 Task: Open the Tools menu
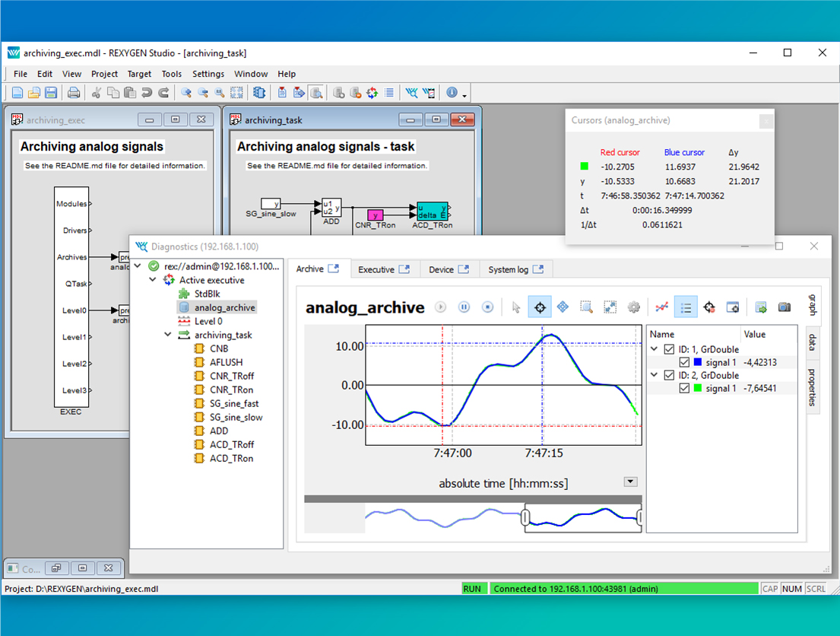coord(172,74)
